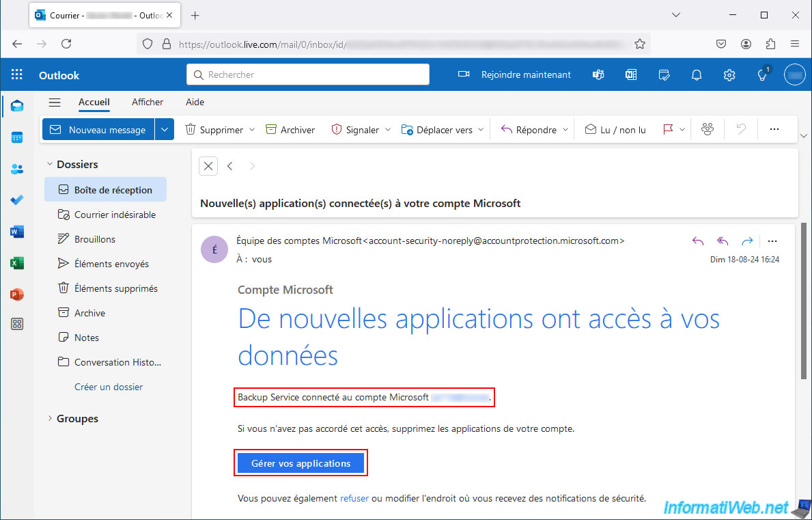
Task: Collapse the Dossiers folder section
Action: coord(50,164)
